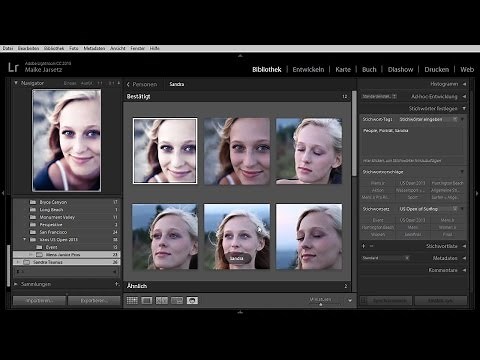Go back via Personen arrow
This screenshot has width=480, height=360.
pyautogui.click(x=128, y=84)
